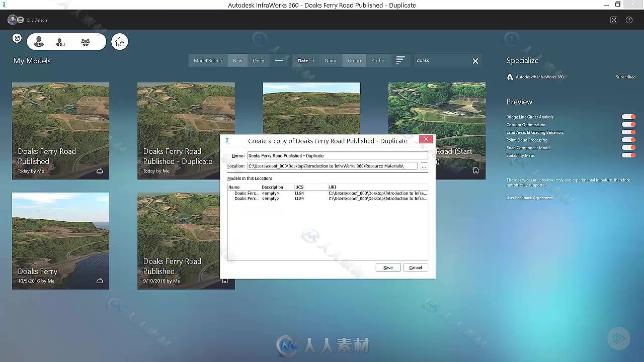Click the Name column header in models list
644x362 pixels.
pos(244,187)
